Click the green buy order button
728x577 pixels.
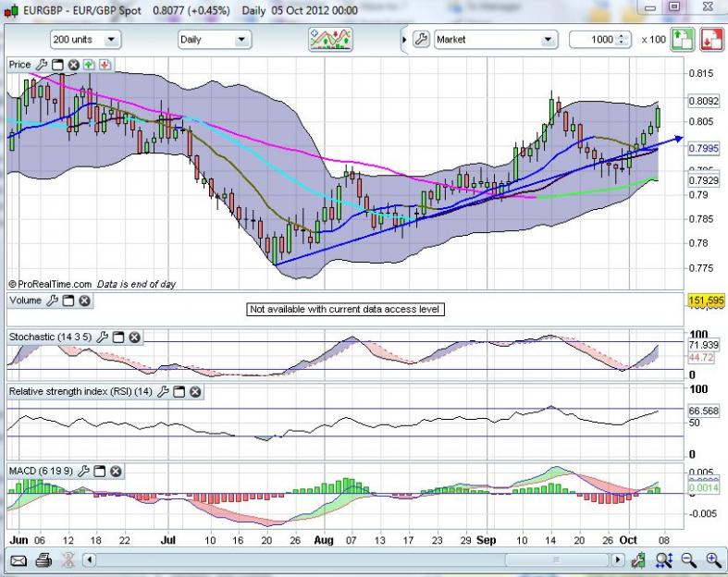(x=682, y=40)
